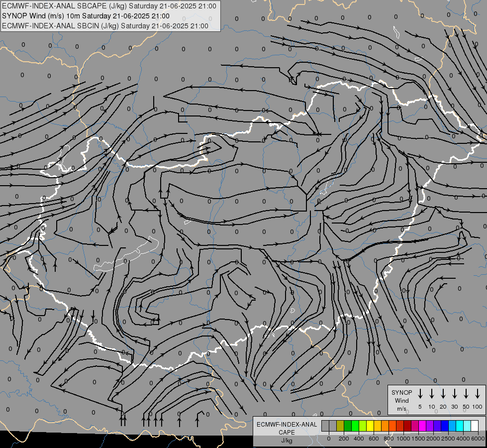Image resolution: width=487 pixels, height=448 pixels.
Task: Click the 30 value in the wind legend
Action: (x=455, y=407)
